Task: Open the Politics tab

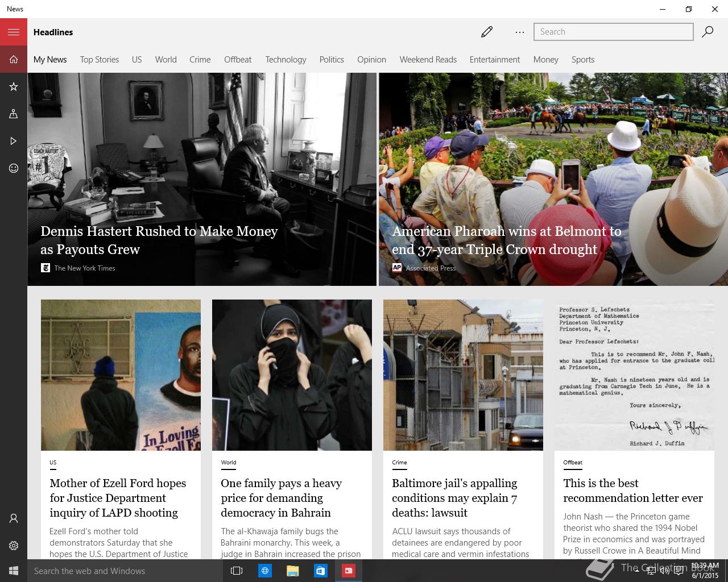Action: click(x=332, y=59)
